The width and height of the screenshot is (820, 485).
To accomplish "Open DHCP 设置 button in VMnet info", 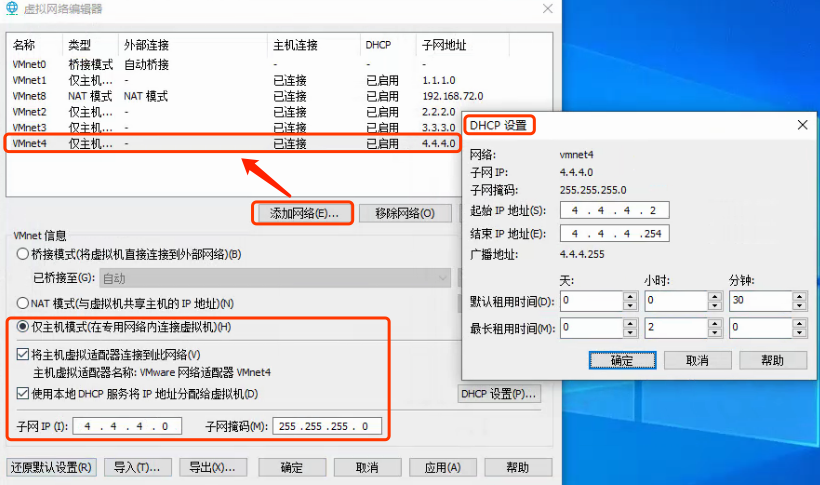I will (499, 394).
